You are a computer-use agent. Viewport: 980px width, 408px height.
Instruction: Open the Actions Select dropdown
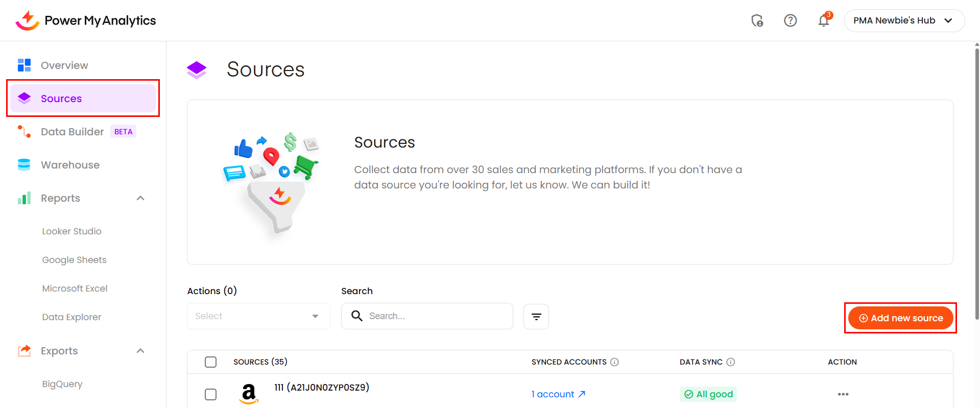pos(258,316)
